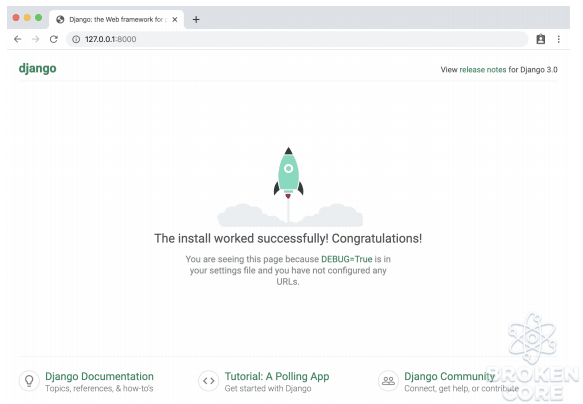Go back using the browser back arrow

(17, 39)
